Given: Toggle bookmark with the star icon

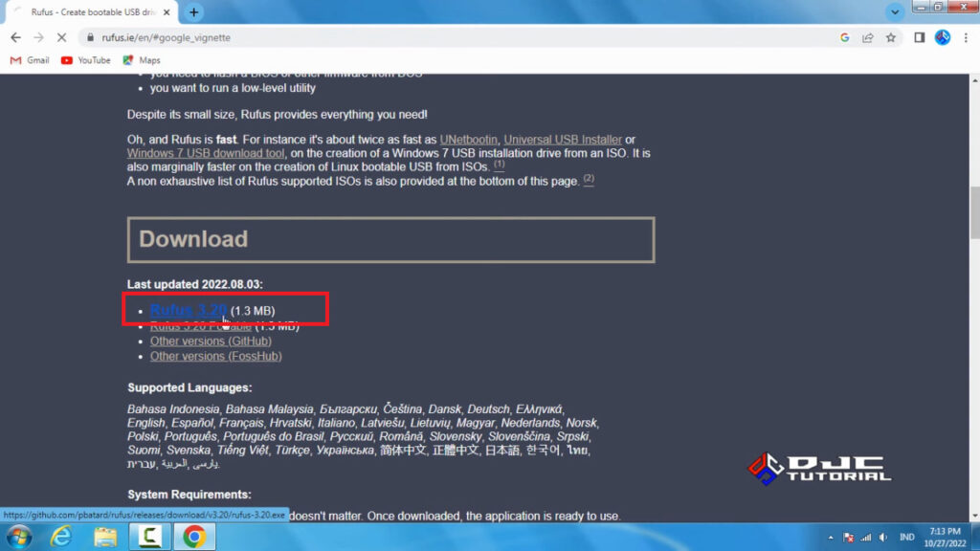Looking at the screenshot, I should click(890, 36).
